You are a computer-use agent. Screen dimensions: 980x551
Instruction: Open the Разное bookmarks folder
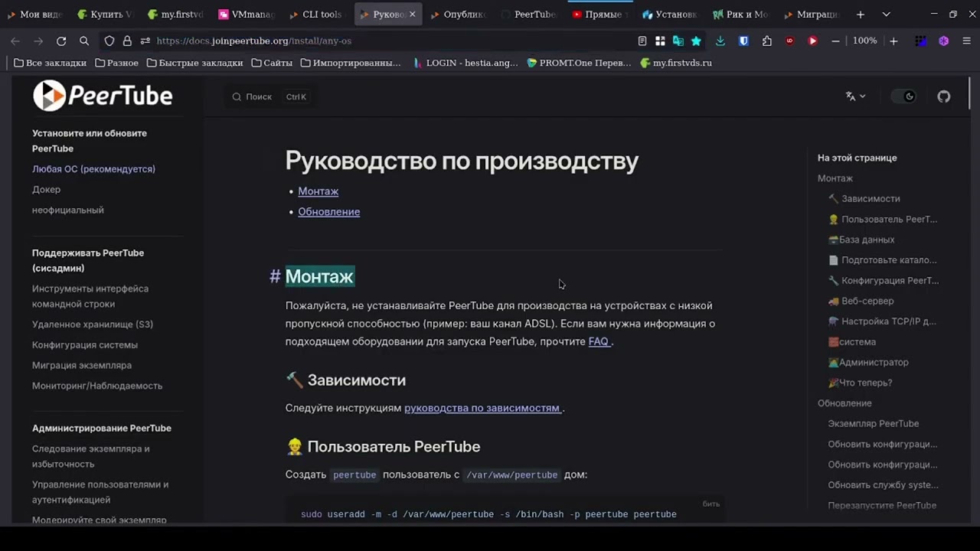(x=116, y=63)
